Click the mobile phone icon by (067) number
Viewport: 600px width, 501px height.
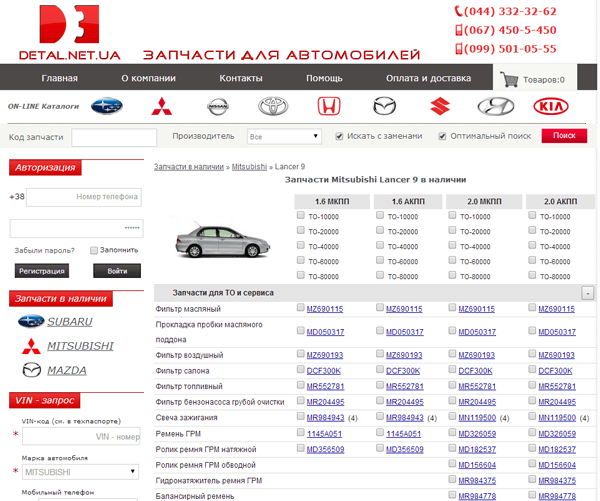(x=459, y=30)
